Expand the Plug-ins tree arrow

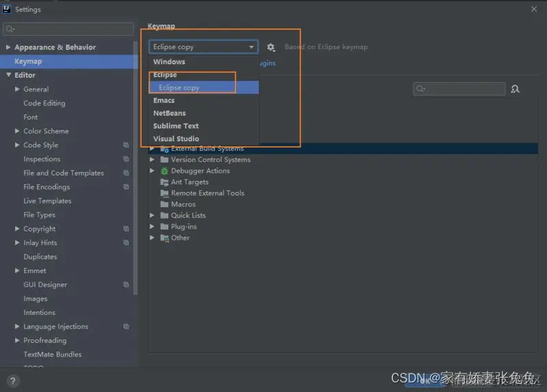click(152, 227)
